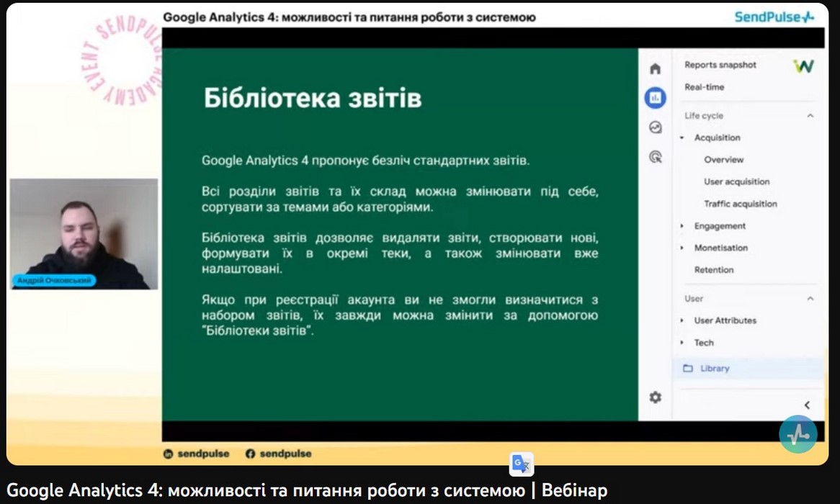
Task: Open the Advertising target icon
Action: coord(655,157)
